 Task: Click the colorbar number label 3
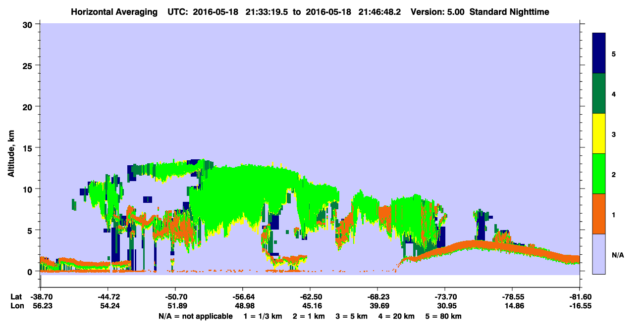[x=614, y=134]
